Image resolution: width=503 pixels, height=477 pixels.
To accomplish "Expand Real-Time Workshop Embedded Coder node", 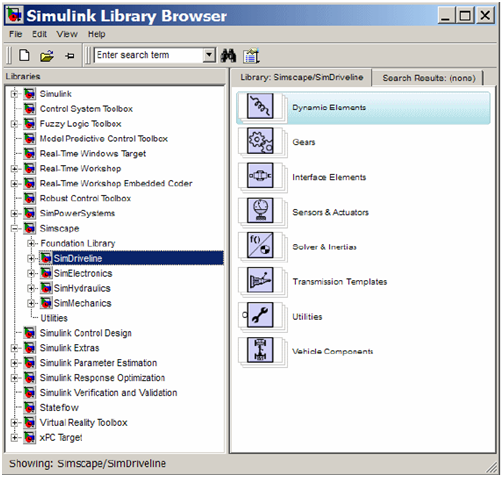I will coord(14,184).
